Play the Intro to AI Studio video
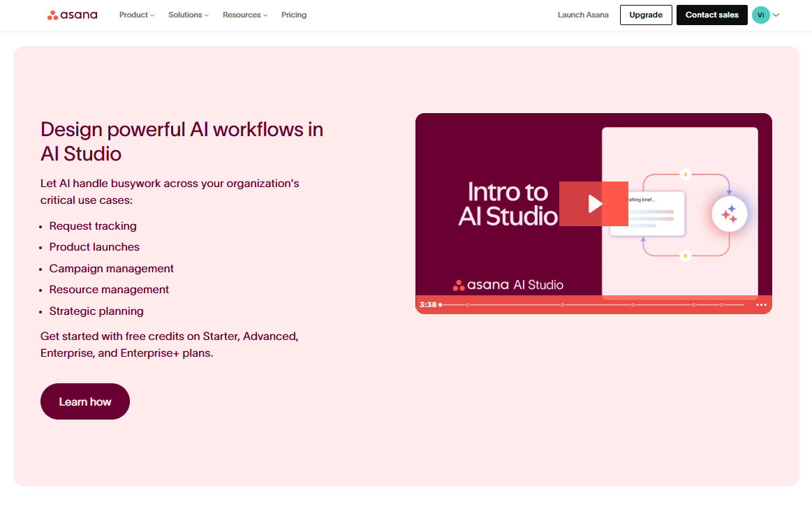812x525 pixels. click(593, 204)
